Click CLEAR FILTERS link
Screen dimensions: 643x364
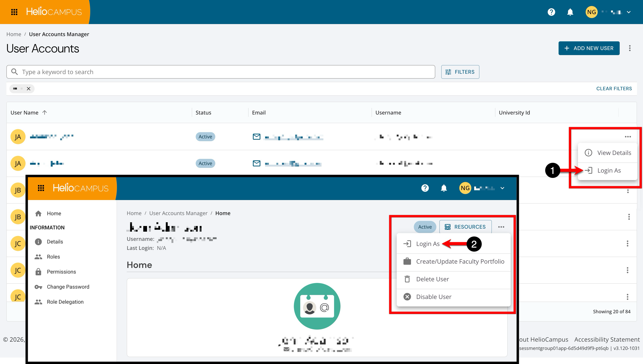pos(614,89)
